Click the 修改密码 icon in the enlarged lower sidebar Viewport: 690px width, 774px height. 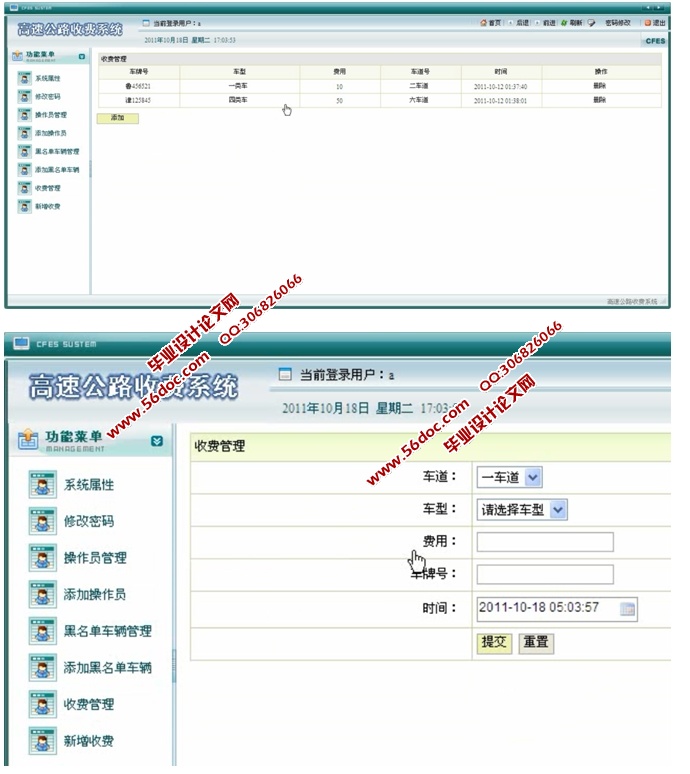[x=42, y=522]
